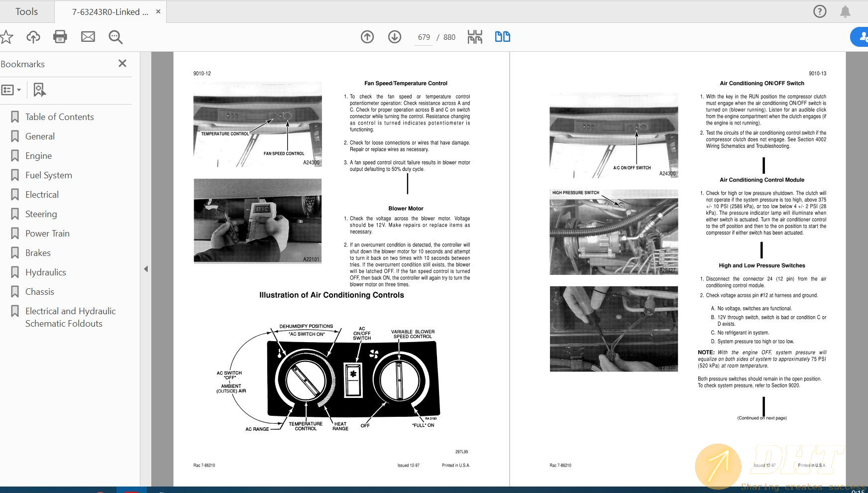Print the document using the printer icon
This screenshot has height=493, width=868.
pyautogui.click(x=60, y=37)
